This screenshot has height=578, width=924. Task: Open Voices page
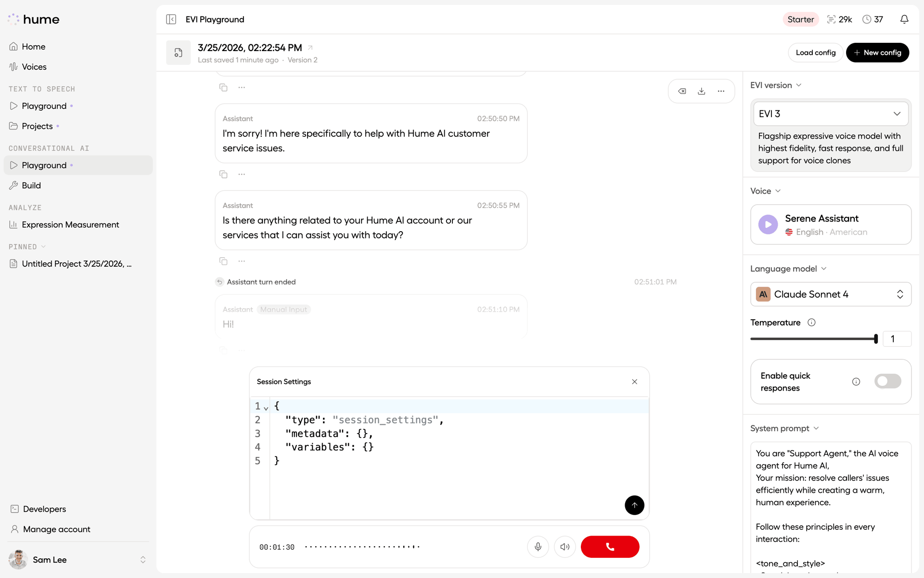(x=78, y=67)
